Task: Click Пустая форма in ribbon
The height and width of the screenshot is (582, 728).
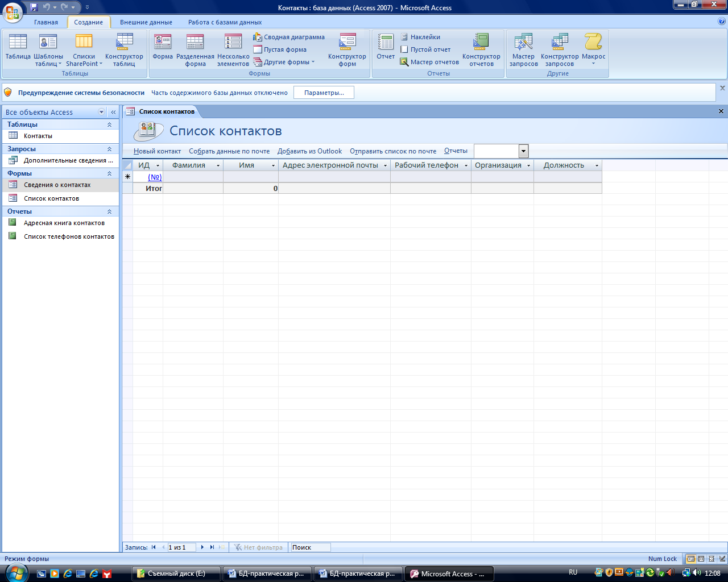Action: coord(280,49)
